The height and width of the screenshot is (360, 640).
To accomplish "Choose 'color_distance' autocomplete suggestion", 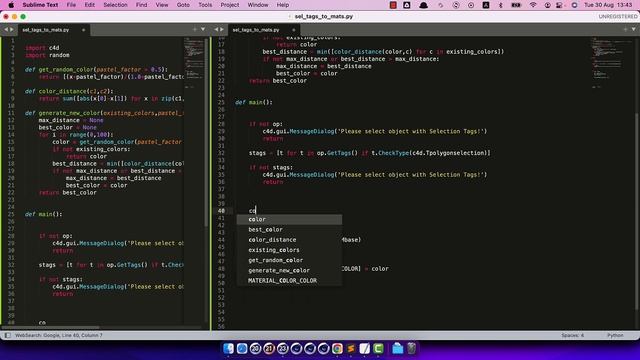I will point(289,240).
